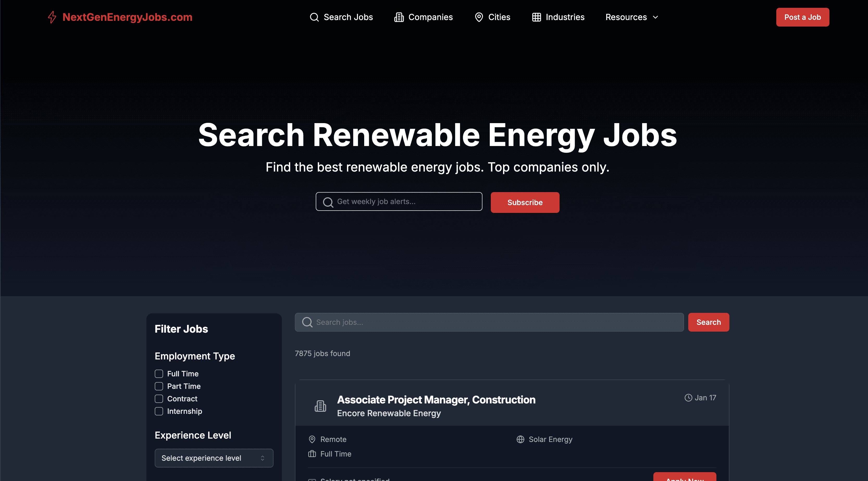The image size is (868, 481).
Task: Click the '7875 jobs found' text
Action: pos(323,353)
